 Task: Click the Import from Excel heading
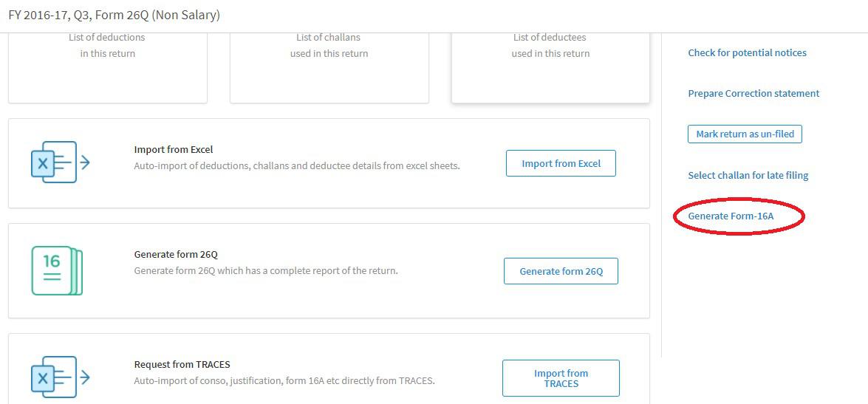174,149
